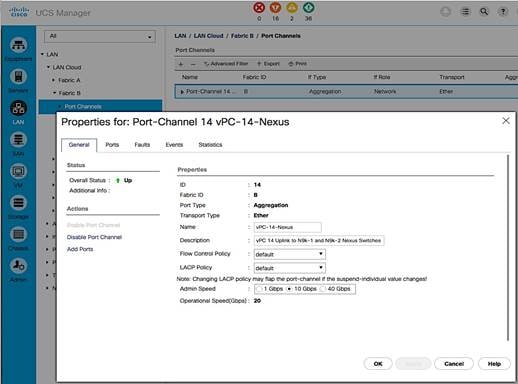Click the round status icon in header
This screenshot has height=384, width=518.
pyautogui.click(x=446, y=12)
